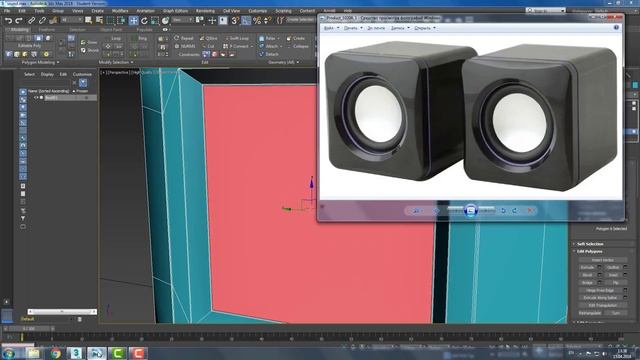The image size is (640, 360).
Task: Open the Rendering menu
Action: point(205,11)
